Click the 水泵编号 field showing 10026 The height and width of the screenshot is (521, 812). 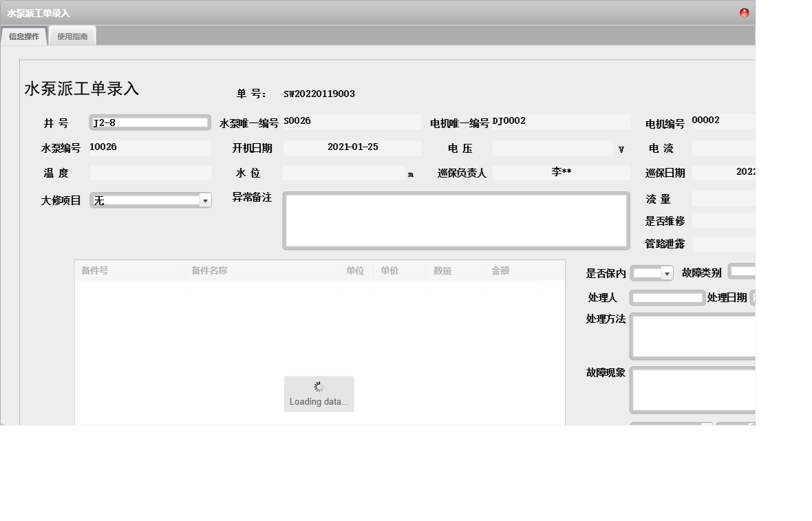(150, 147)
